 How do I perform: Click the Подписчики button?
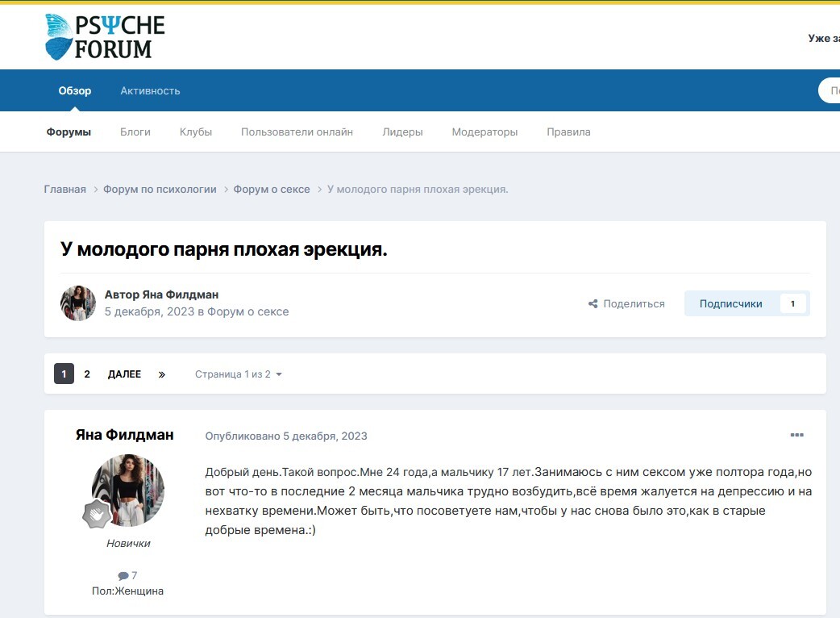(x=731, y=304)
